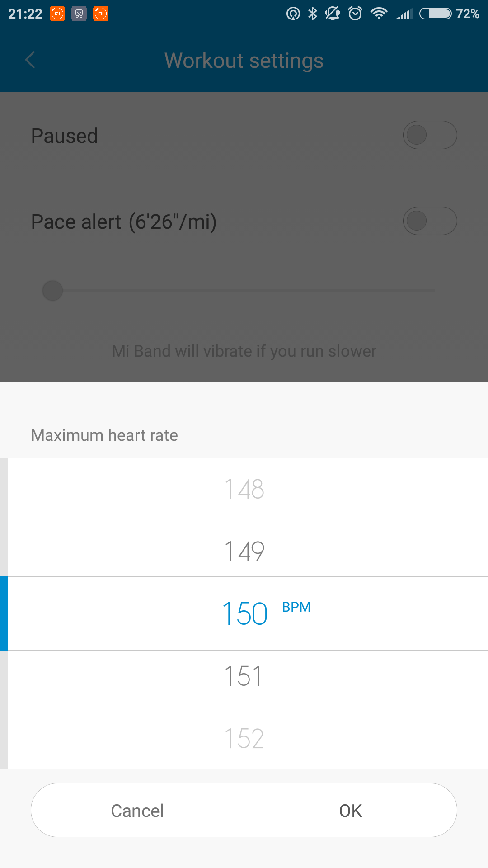Choose 151 in heart rate picker
This screenshot has width=488, height=868.
pyautogui.click(x=244, y=676)
